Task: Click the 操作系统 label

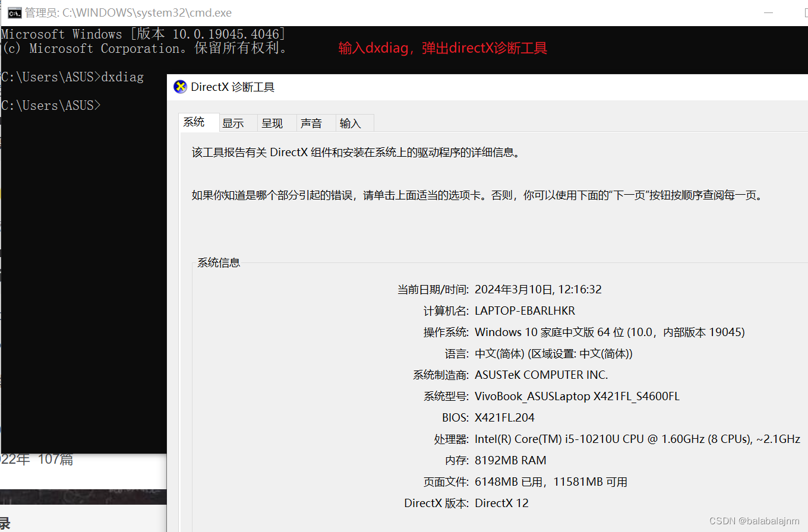Action: 446,332
